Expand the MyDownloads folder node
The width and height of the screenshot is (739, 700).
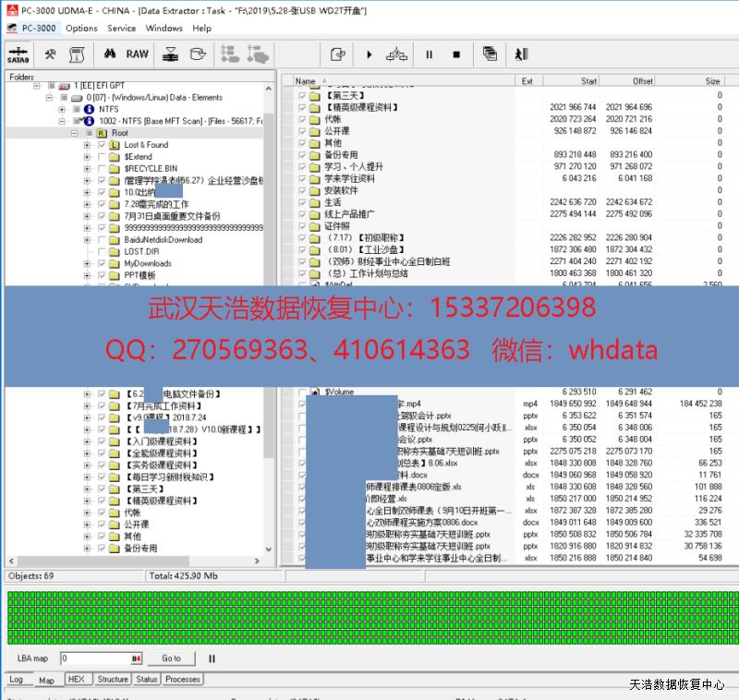coord(87,263)
